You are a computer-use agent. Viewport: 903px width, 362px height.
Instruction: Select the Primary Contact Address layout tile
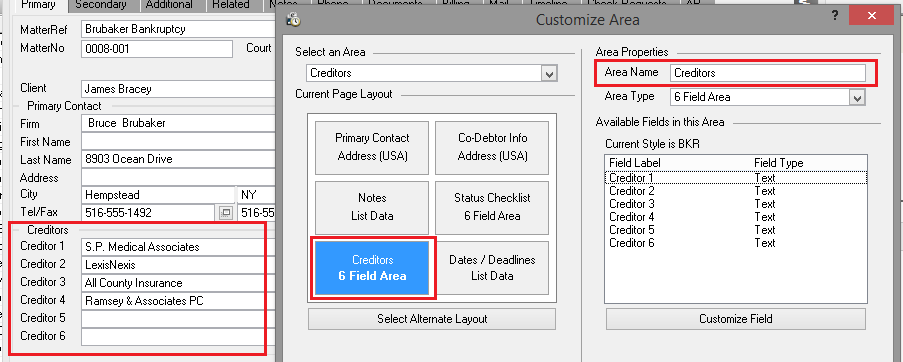tap(372, 147)
